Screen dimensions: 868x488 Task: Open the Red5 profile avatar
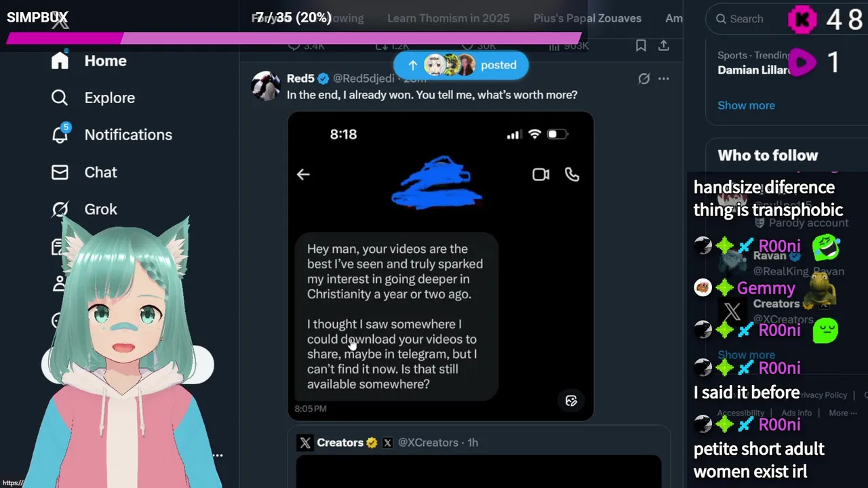tap(265, 86)
